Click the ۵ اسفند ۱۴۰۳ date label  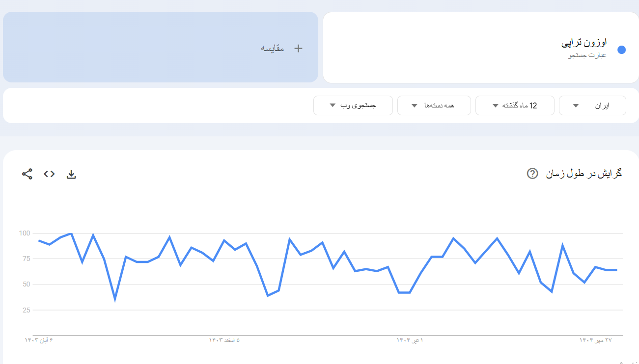tap(224, 340)
